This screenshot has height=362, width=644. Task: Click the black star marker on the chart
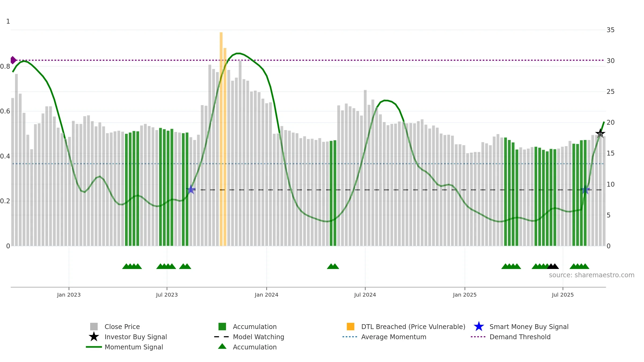click(x=600, y=133)
